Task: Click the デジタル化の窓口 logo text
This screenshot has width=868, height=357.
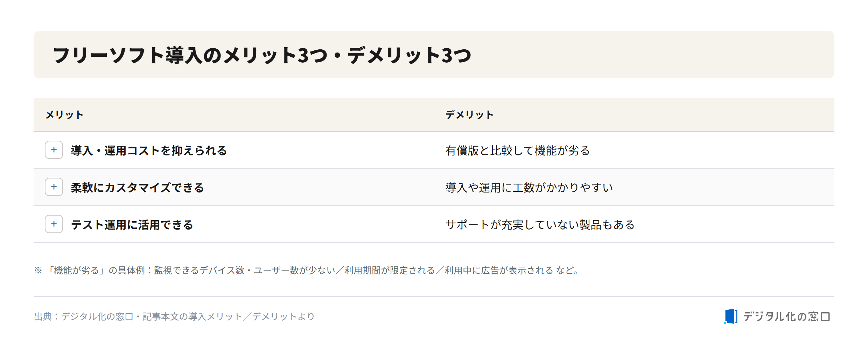Action: (786, 316)
